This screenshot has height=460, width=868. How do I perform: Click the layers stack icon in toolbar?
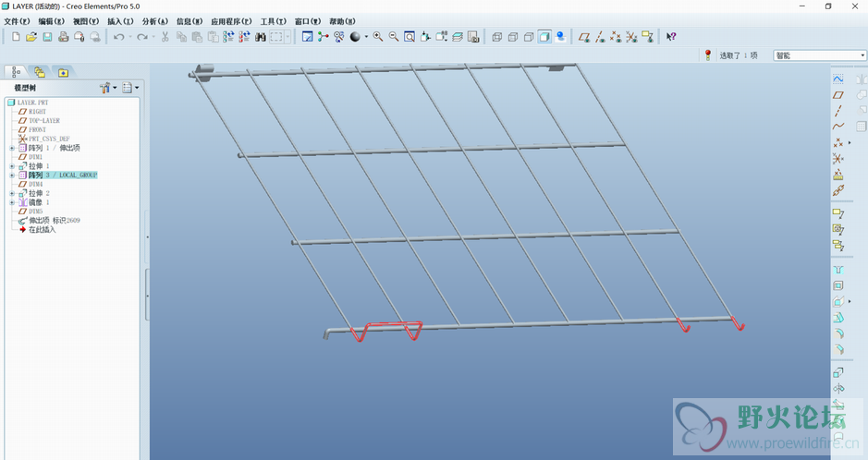click(458, 37)
